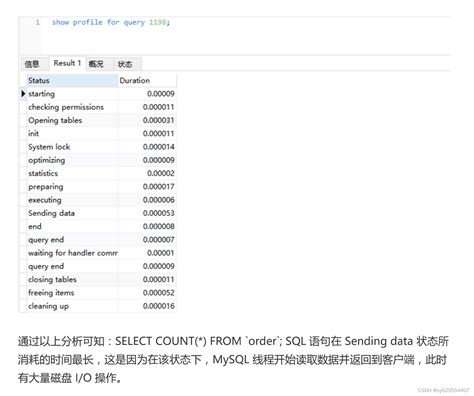Click the Status column header
The image size is (474, 396).
(72, 80)
